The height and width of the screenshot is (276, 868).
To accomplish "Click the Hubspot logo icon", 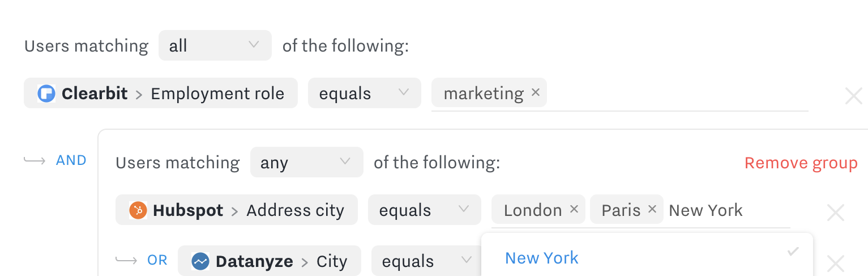I will [x=138, y=210].
